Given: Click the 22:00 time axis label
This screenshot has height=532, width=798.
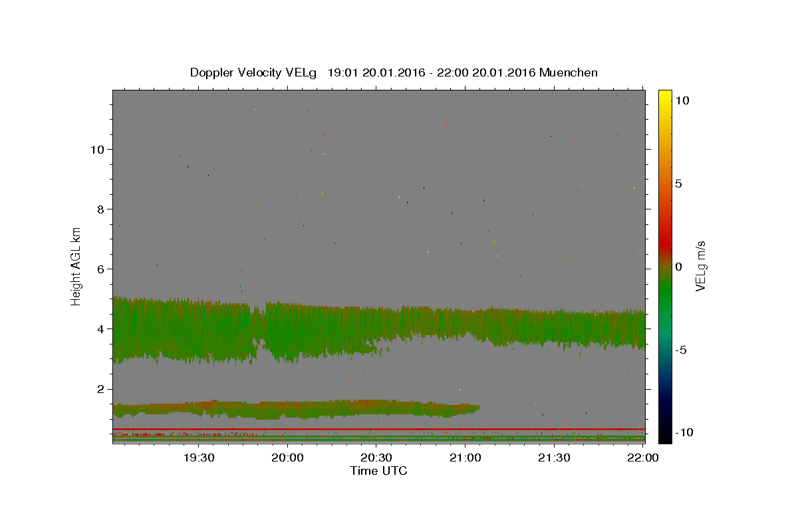Looking at the screenshot, I should (642, 458).
